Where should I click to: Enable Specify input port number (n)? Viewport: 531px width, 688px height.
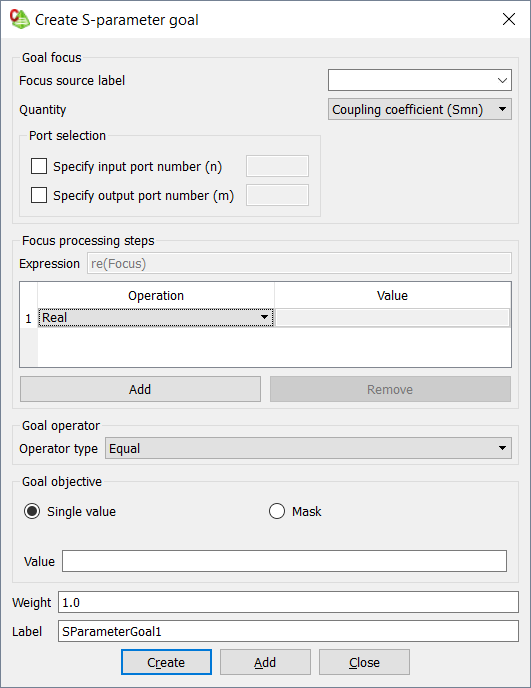point(39,166)
